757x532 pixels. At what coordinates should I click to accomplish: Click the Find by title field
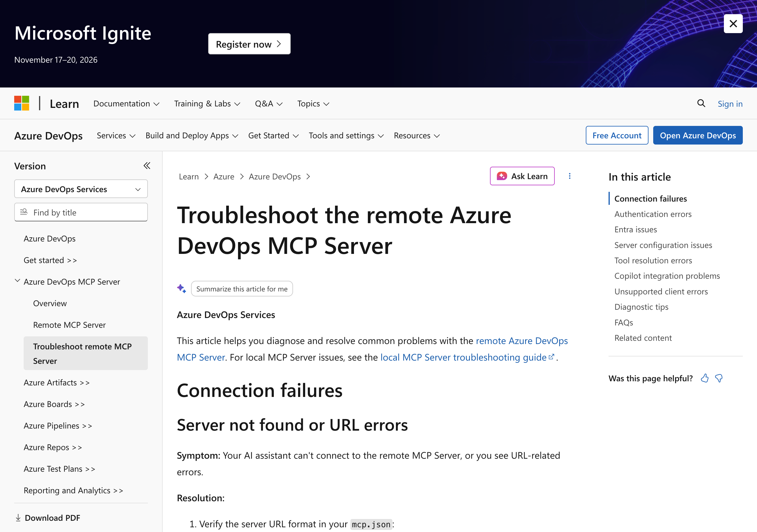click(81, 212)
